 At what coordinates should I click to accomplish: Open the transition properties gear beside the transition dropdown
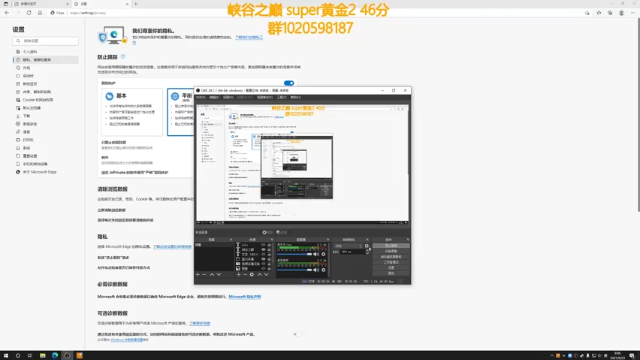[367, 246]
